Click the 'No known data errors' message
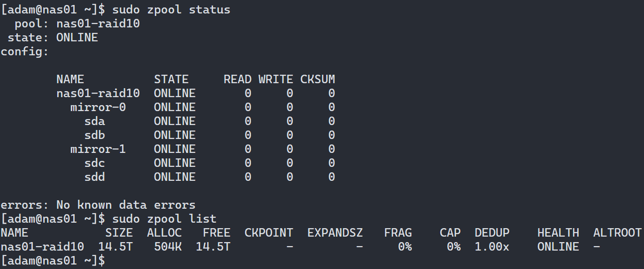This screenshot has height=269, width=644. coord(126,205)
